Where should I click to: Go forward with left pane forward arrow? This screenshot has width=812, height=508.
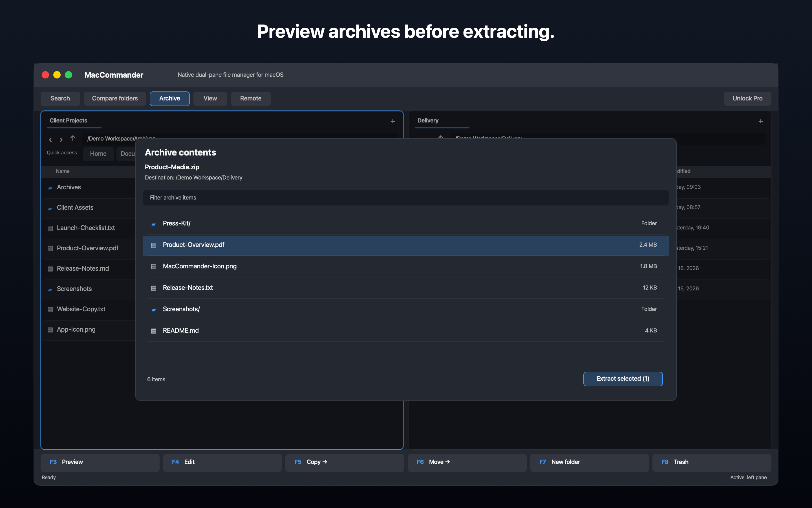pyautogui.click(x=61, y=139)
